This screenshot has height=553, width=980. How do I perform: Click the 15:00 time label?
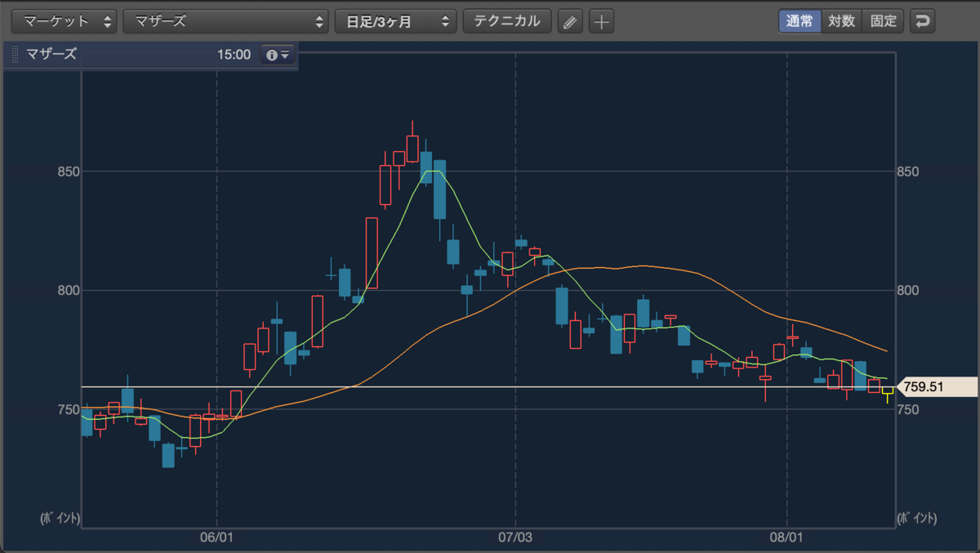tap(234, 55)
